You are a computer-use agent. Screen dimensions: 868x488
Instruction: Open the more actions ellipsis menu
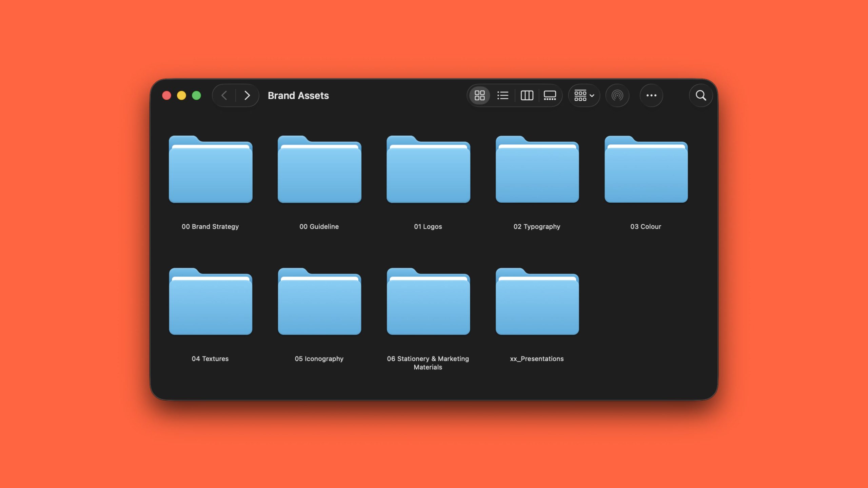point(651,96)
